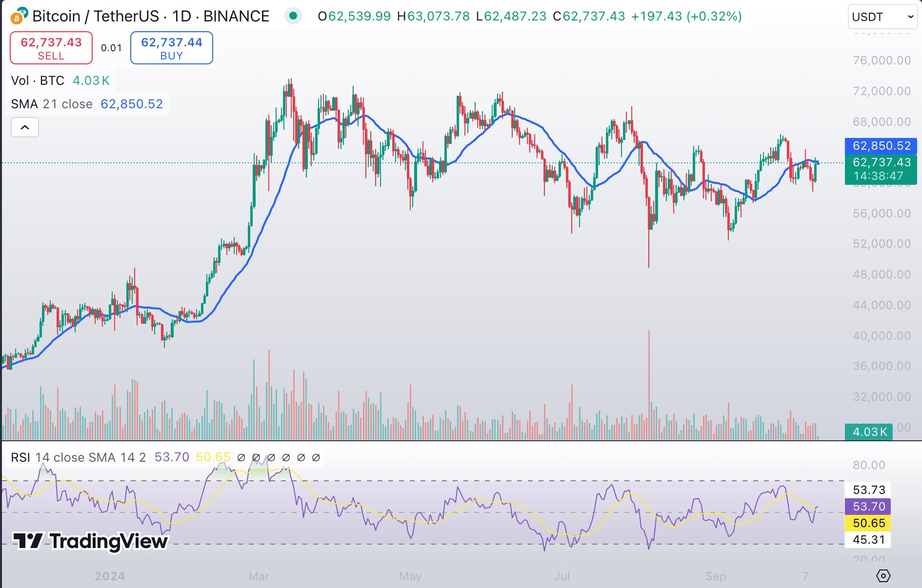Click the Jul label on time axis
The width and height of the screenshot is (922, 588).
point(562,576)
